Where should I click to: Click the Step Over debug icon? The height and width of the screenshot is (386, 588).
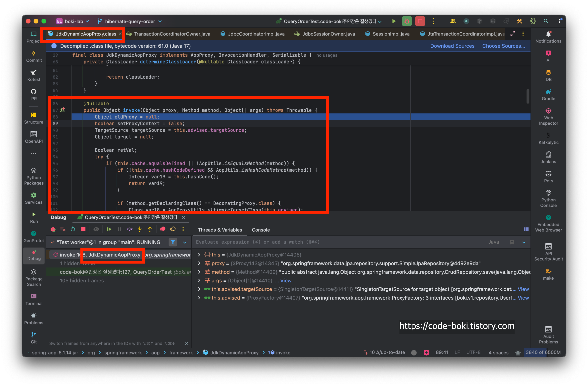[x=130, y=229]
